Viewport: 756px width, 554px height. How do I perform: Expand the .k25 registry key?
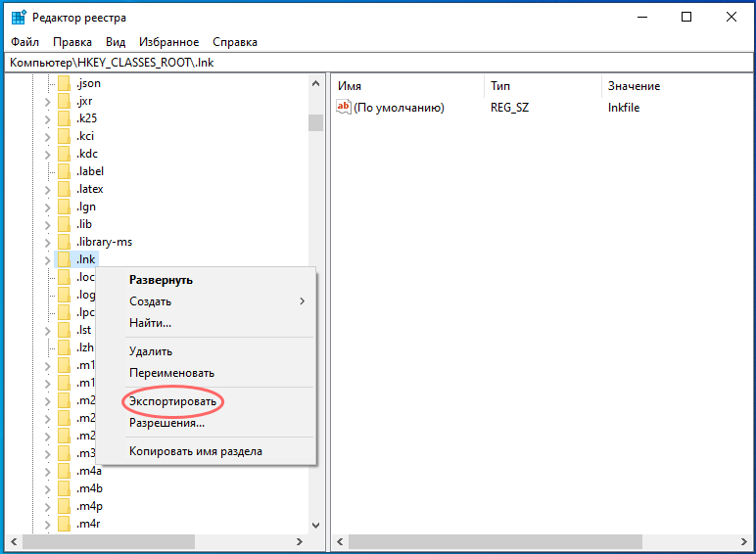point(47,119)
